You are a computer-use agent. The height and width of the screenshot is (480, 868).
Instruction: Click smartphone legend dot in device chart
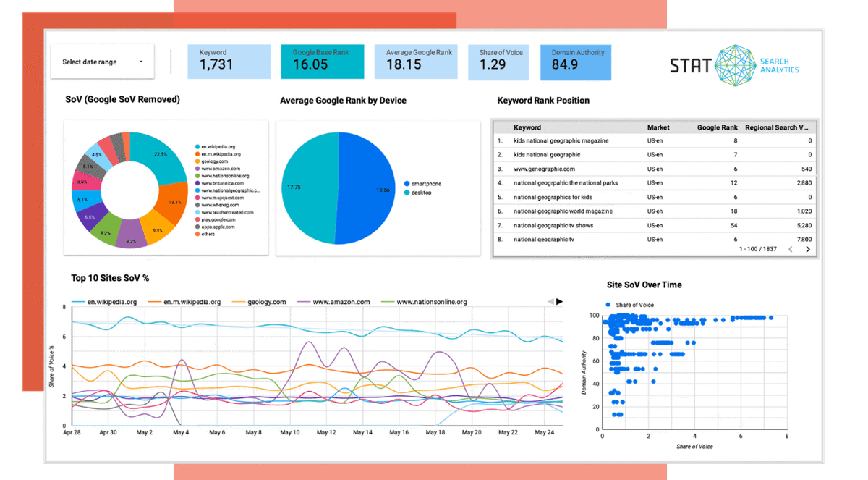[407, 184]
